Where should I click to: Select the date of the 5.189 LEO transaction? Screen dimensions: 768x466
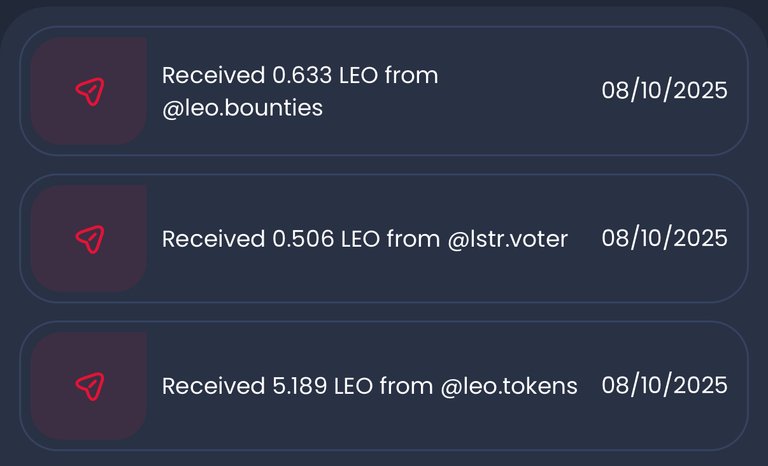(x=665, y=386)
